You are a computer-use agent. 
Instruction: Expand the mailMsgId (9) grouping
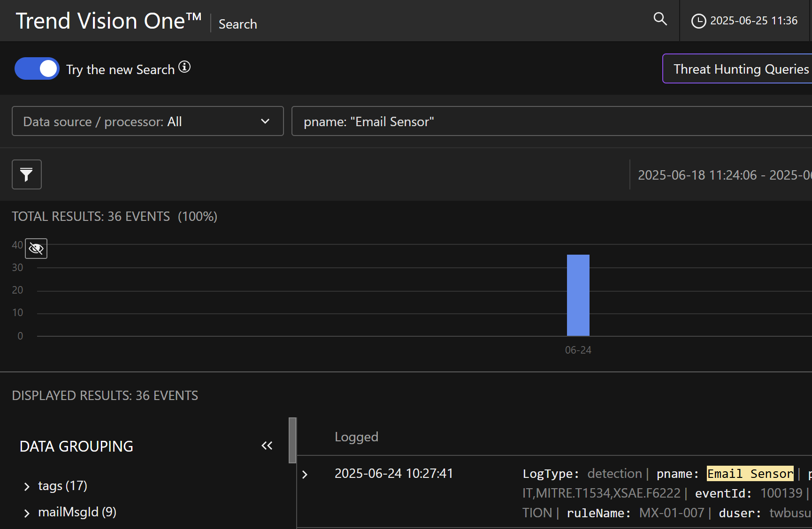(27, 513)
